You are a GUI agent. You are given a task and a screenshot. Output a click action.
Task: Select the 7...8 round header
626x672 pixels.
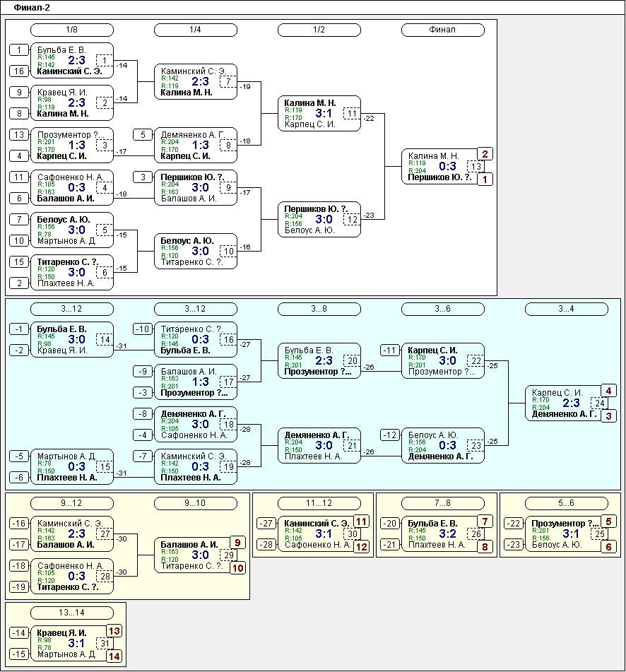(x=442, y=503)
